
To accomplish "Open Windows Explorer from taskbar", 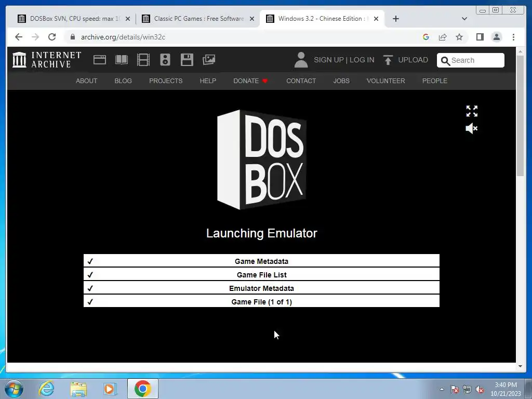I will [78, 389].
